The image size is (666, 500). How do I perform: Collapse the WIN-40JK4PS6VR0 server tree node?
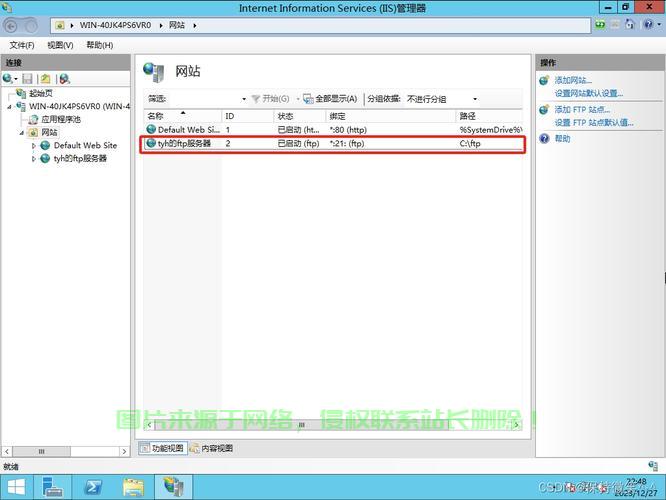tap(9, 107)
